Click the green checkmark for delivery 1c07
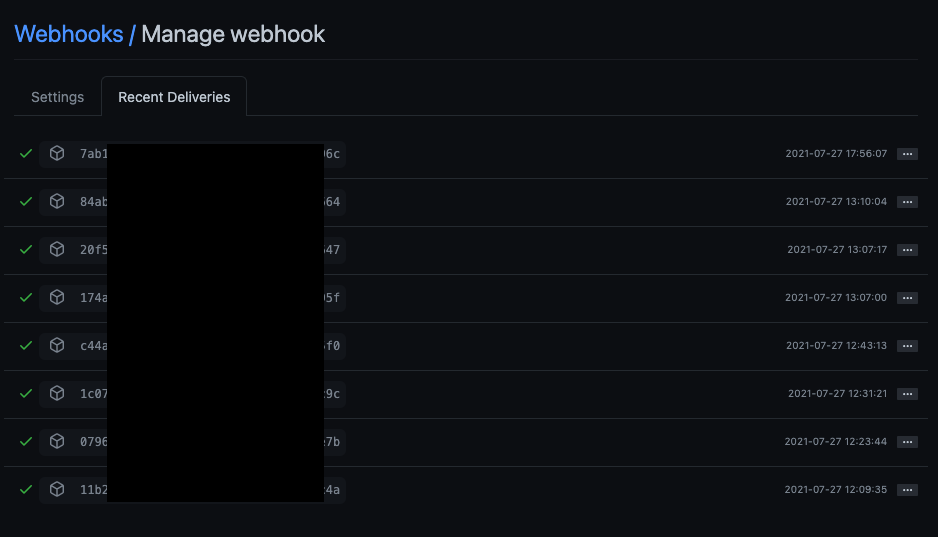 pos(26,393)
